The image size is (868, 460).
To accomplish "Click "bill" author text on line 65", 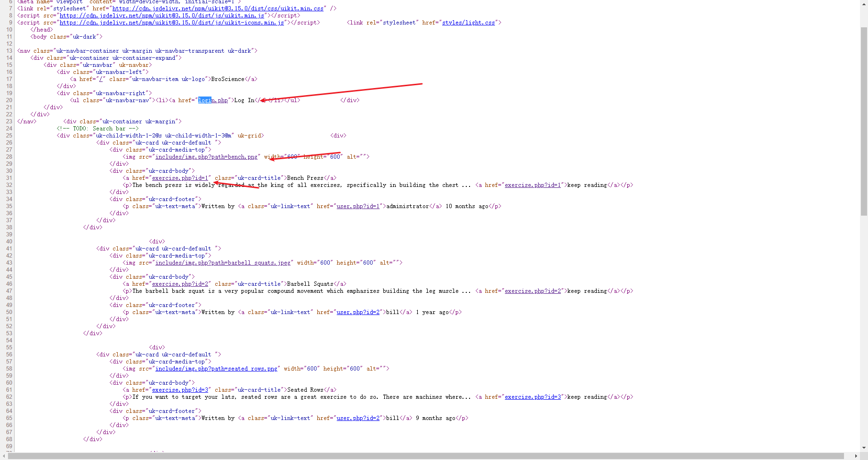I will 393,418.
